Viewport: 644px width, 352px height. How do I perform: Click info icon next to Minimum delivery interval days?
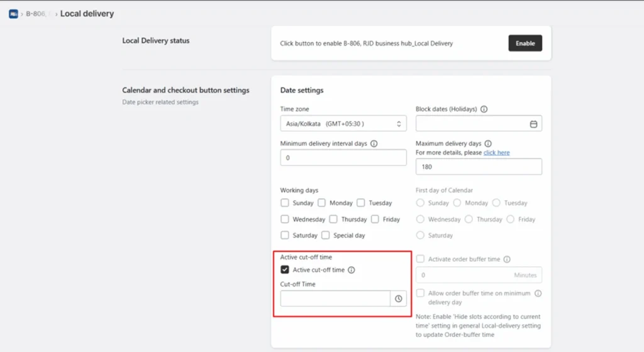[x=374, y=143]
